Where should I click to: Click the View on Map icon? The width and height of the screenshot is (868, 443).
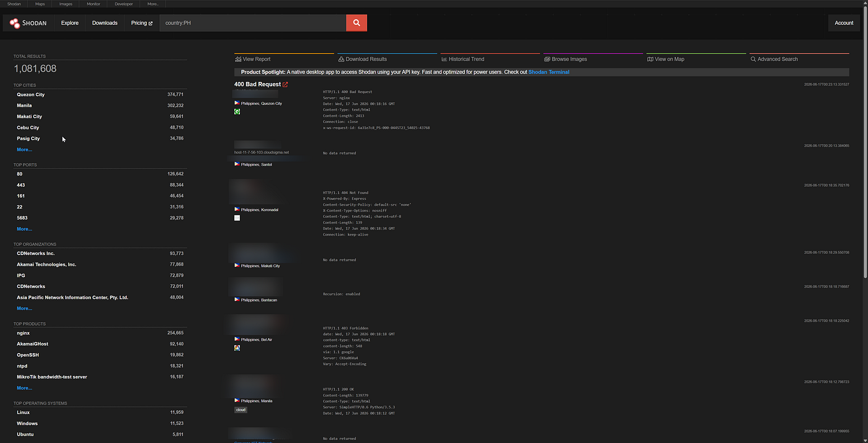pyautogui.click(x=650, y=59)
